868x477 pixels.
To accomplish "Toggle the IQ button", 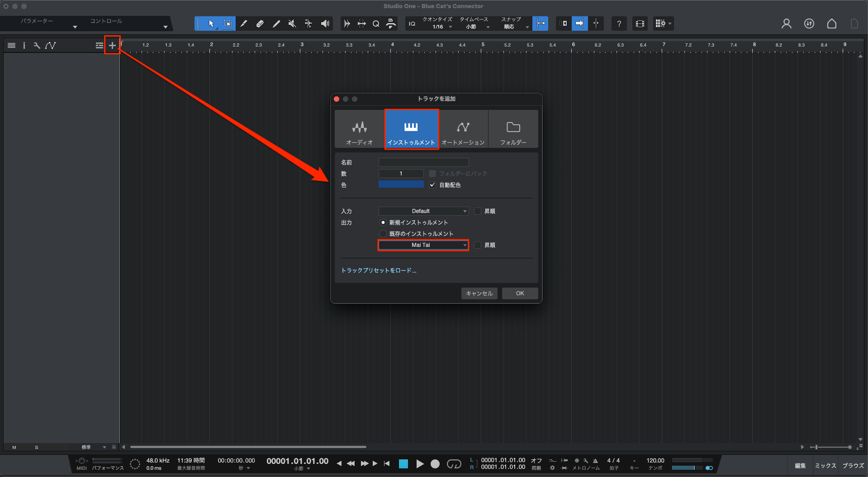I will tap(412, 24).
